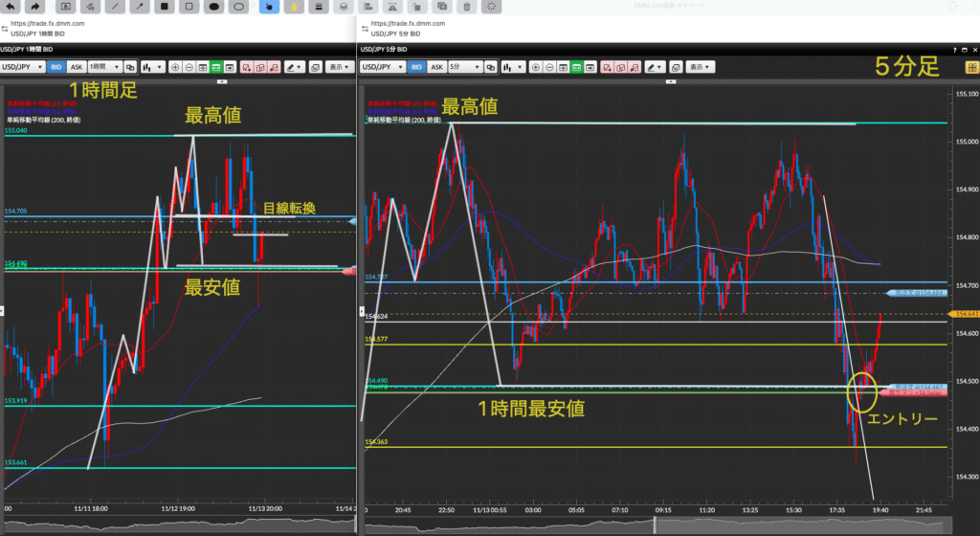
Task: Click the help question mark button
Action: pyautogui.click(x=955, y=49)
